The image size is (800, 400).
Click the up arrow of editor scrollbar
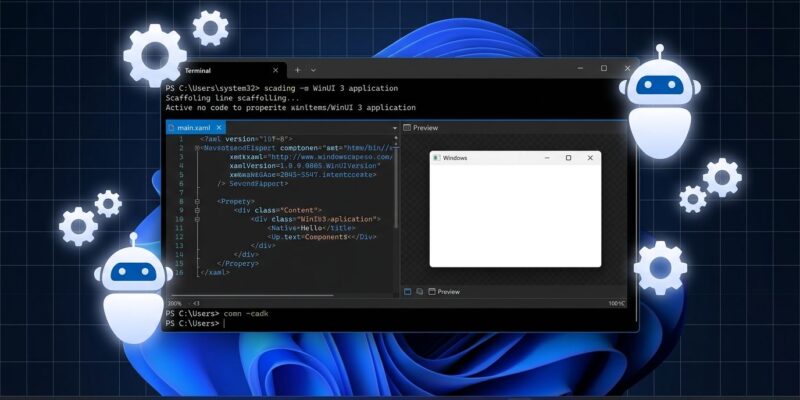pyautogui.click(x=396, y=138)
